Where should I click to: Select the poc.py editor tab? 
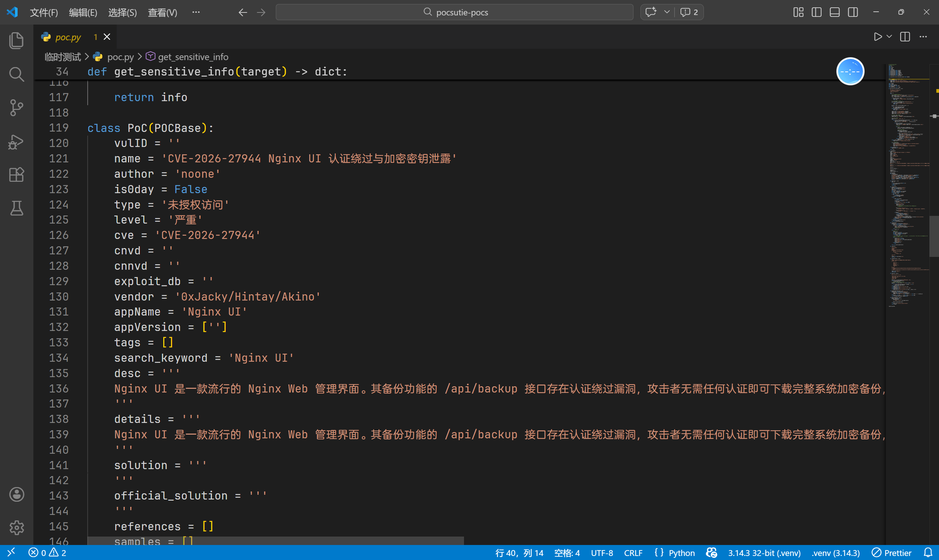pyautogui.click(x=68, y=37)
